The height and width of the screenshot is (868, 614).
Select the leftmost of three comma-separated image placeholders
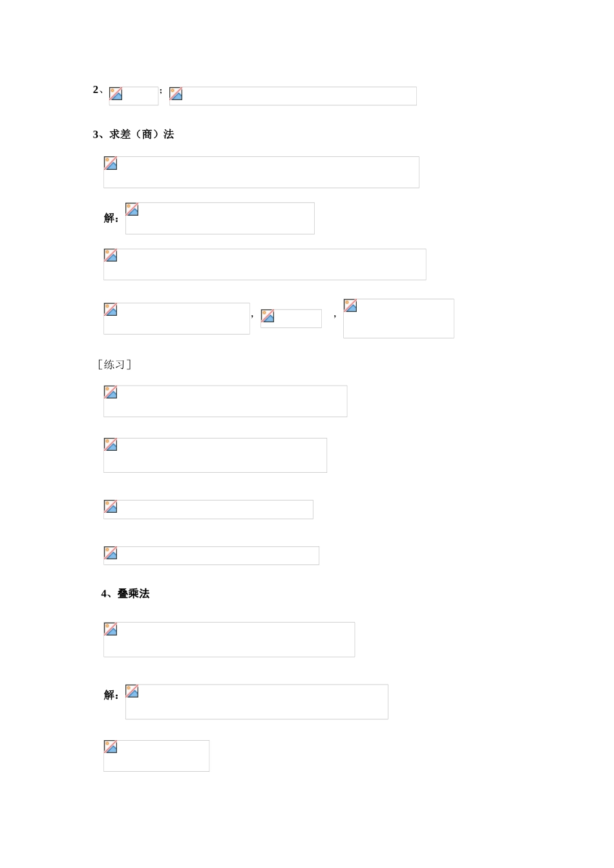[x=176, y=318]
